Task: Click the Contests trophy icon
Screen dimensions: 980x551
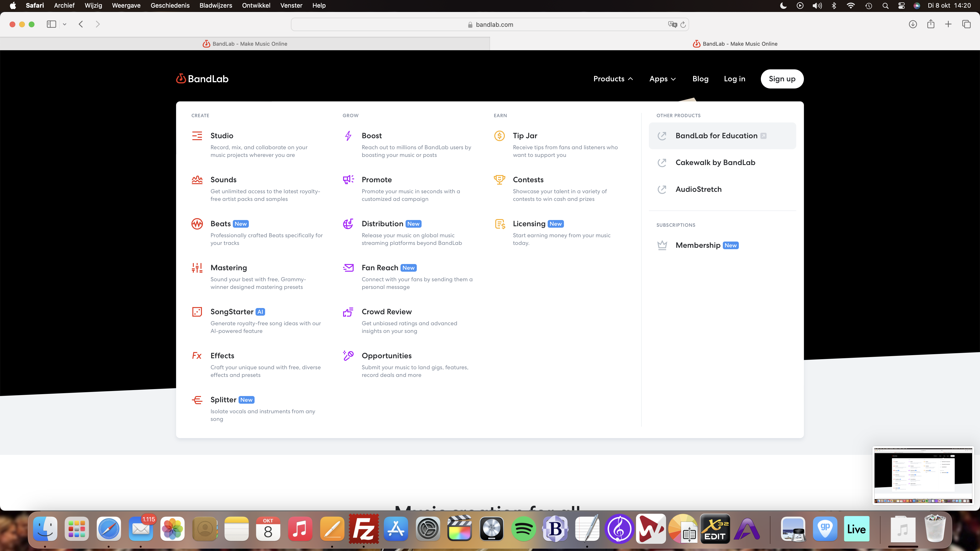Action: [499, 180]
